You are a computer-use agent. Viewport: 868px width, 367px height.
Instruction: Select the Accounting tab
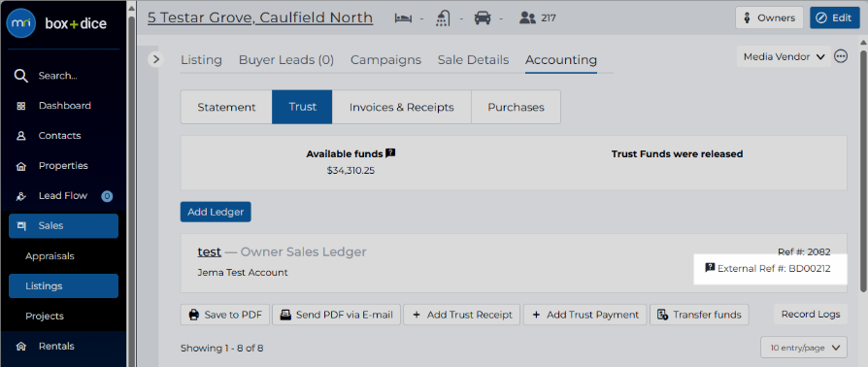(x=561, y=60)
